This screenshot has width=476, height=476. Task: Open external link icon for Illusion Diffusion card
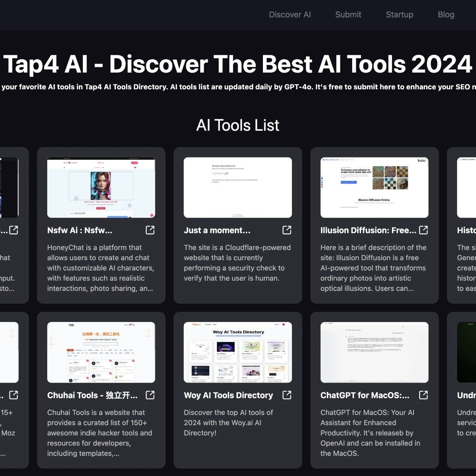click(x=424, y=230)
